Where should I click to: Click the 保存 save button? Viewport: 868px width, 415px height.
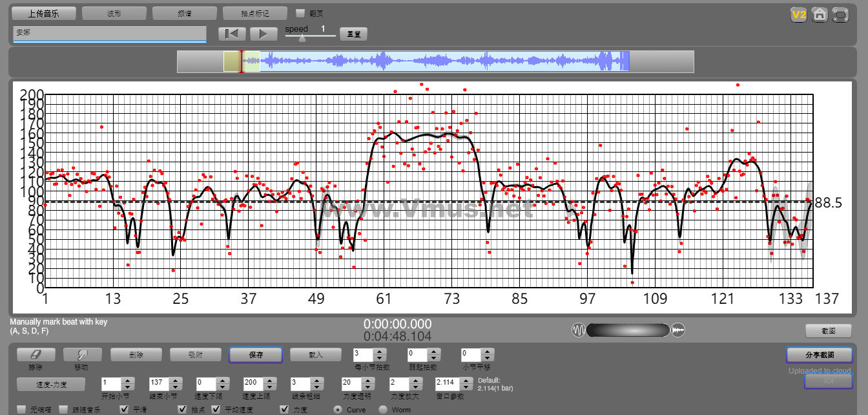coord(256,354)
